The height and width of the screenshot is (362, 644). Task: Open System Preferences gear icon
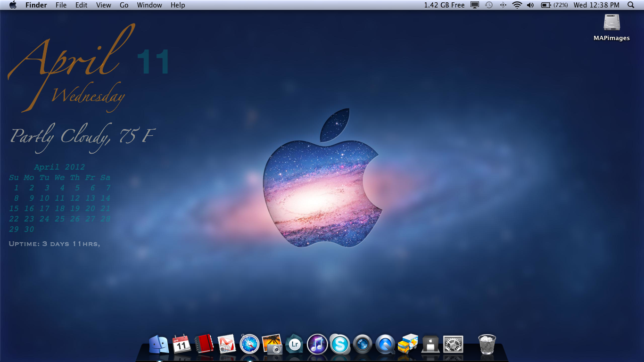(x=453, y=344)
